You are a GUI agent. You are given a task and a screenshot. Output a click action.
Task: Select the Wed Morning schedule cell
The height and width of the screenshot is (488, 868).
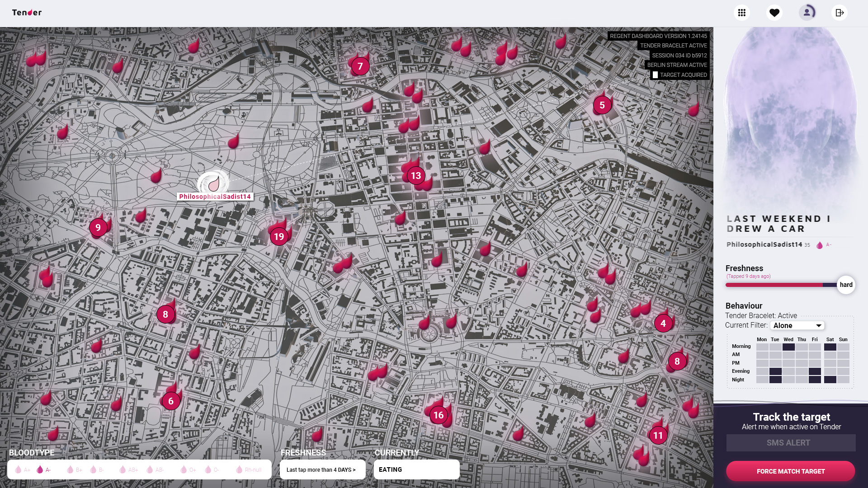point(788,347)
